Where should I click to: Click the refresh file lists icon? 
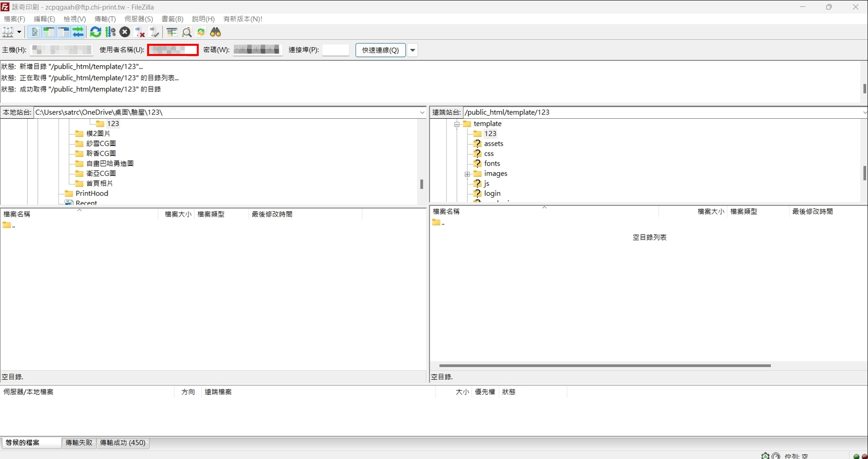95,32
